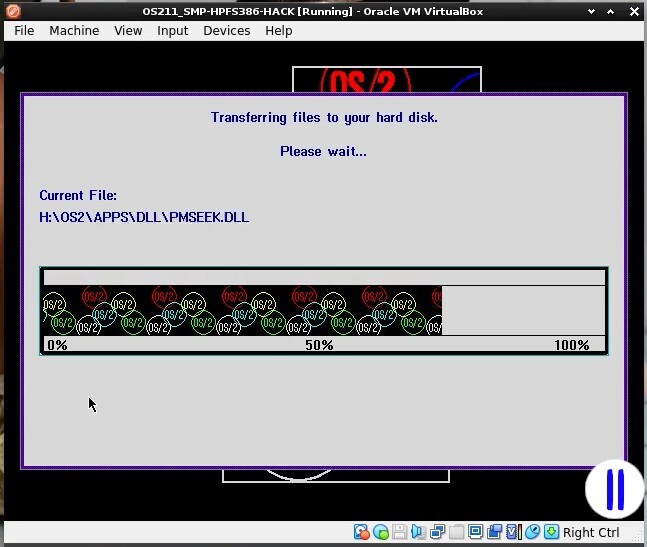The image size is (647, 547).
Task: Click the hard disk activity status icon
Action: click(361, 532)
